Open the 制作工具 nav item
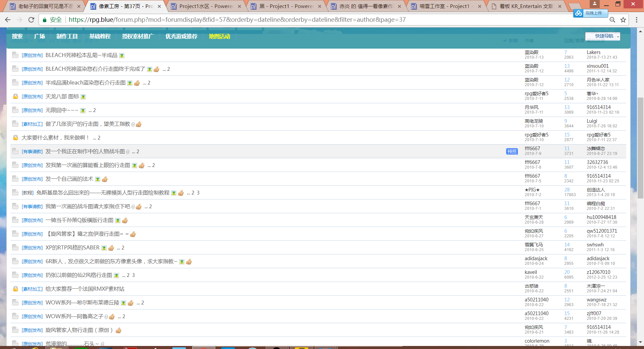Screen dimensions: 644x349 pyautogui.click(x=67, y=36)
